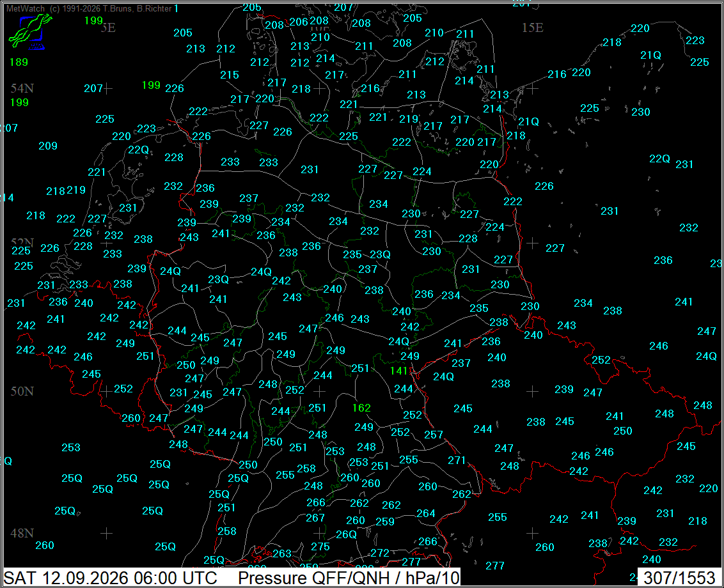Click the 15E longitude label
This screenshot has width=724, height=588.
(532, 27)
